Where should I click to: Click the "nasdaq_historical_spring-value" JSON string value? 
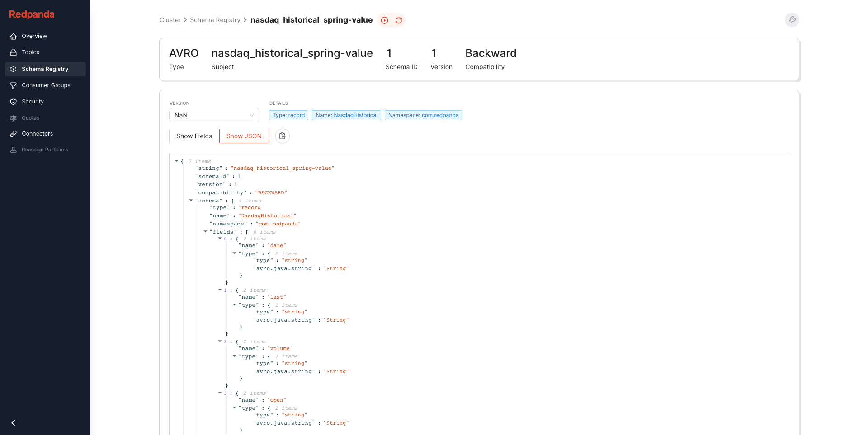283,168
